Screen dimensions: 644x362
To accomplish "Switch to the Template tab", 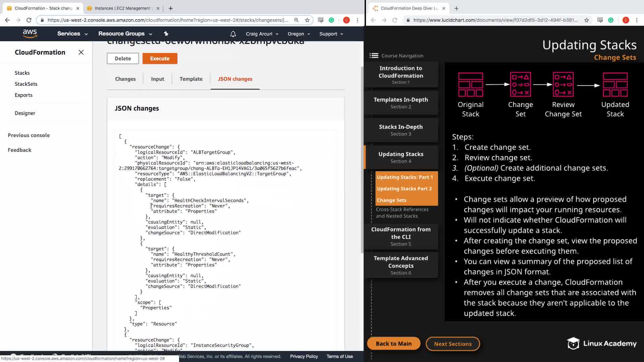I will (191, 79).
